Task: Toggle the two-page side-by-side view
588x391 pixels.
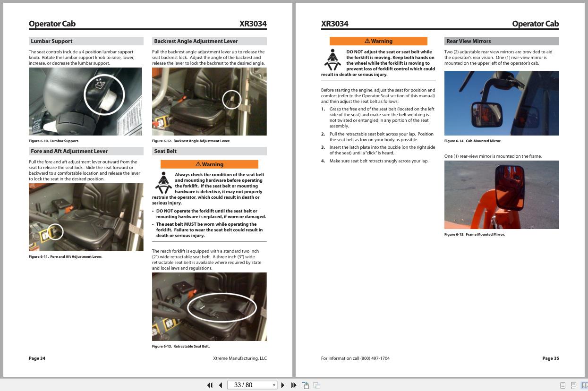Action: coord(584,385)
